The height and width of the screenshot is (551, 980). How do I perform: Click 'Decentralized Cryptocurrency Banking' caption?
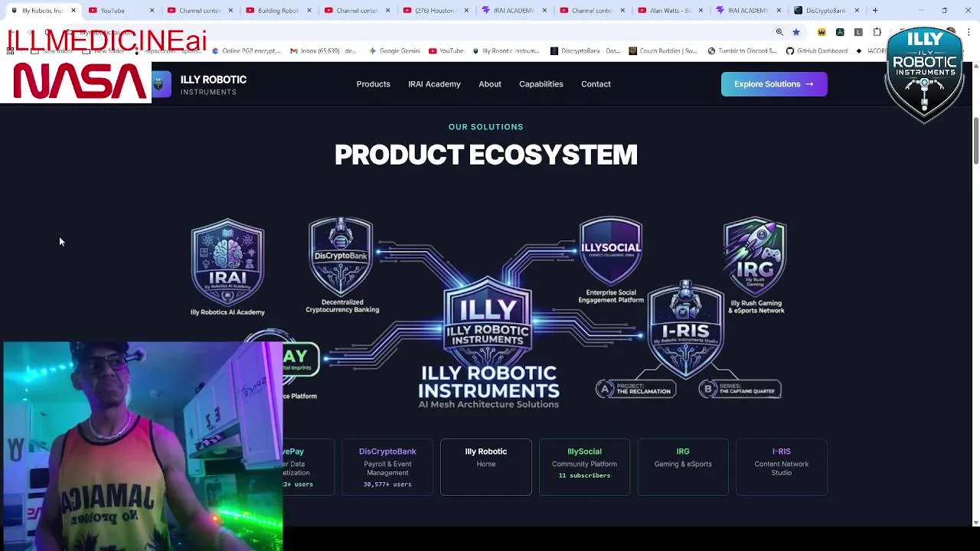click(x=342, y=306)
